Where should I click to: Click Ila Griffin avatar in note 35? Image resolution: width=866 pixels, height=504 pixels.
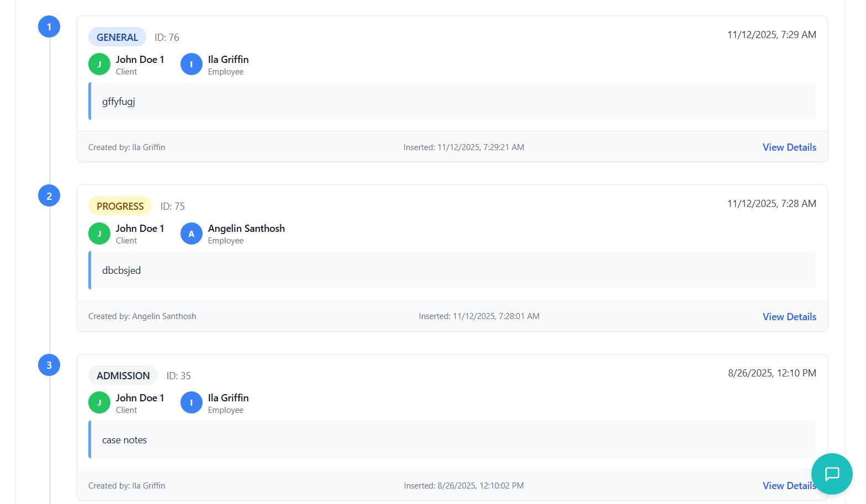[192, 402]
